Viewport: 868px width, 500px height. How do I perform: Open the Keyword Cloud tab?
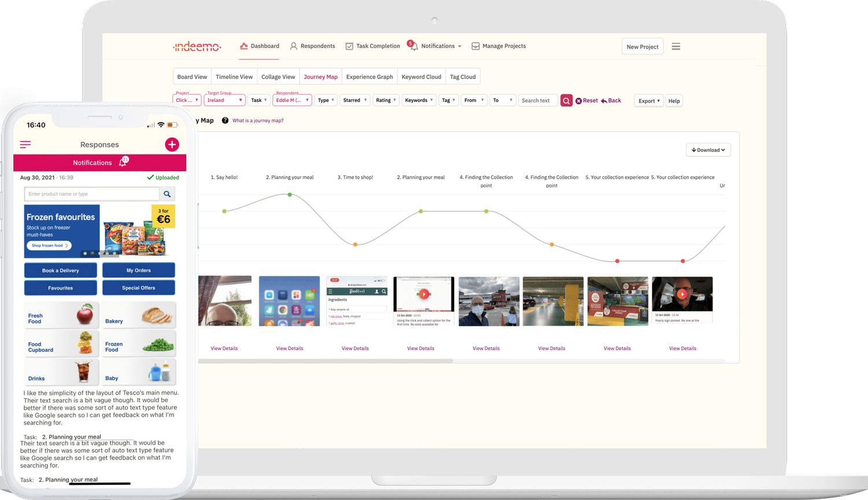tap(421, 76)
